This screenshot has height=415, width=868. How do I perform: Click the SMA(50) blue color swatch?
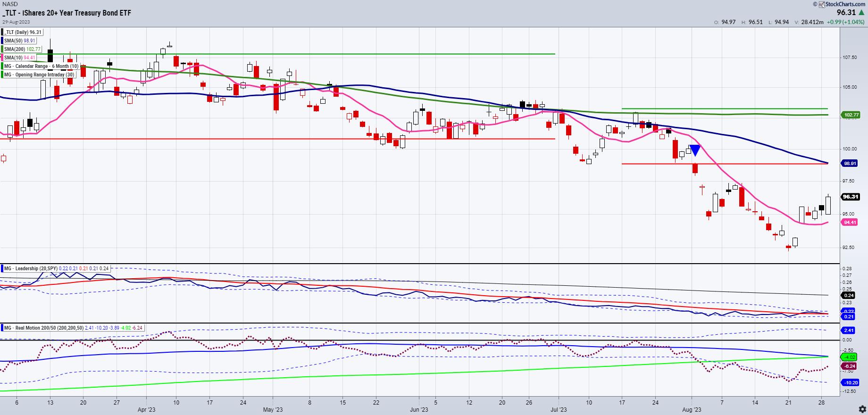(2, 41)
